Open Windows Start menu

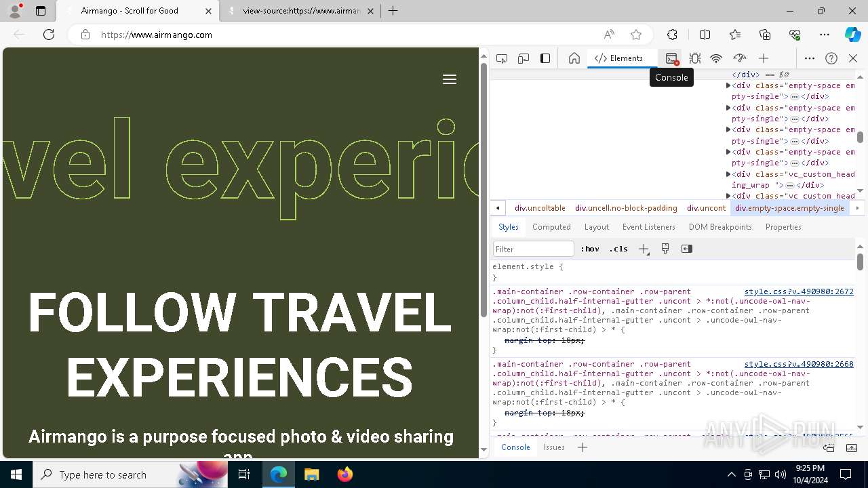pyautogui.click(x=16, y=474)
